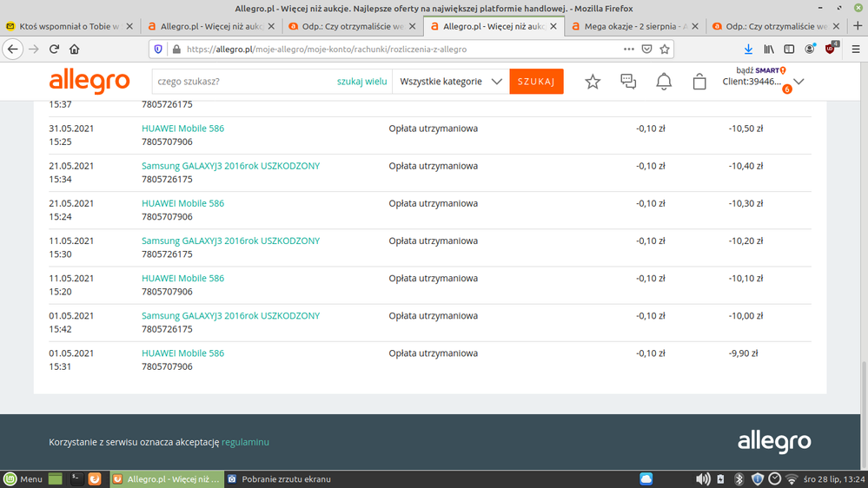Viewport: 868px width, 488px height.
Task: Save page to Pocket
Action: (646, 49)
